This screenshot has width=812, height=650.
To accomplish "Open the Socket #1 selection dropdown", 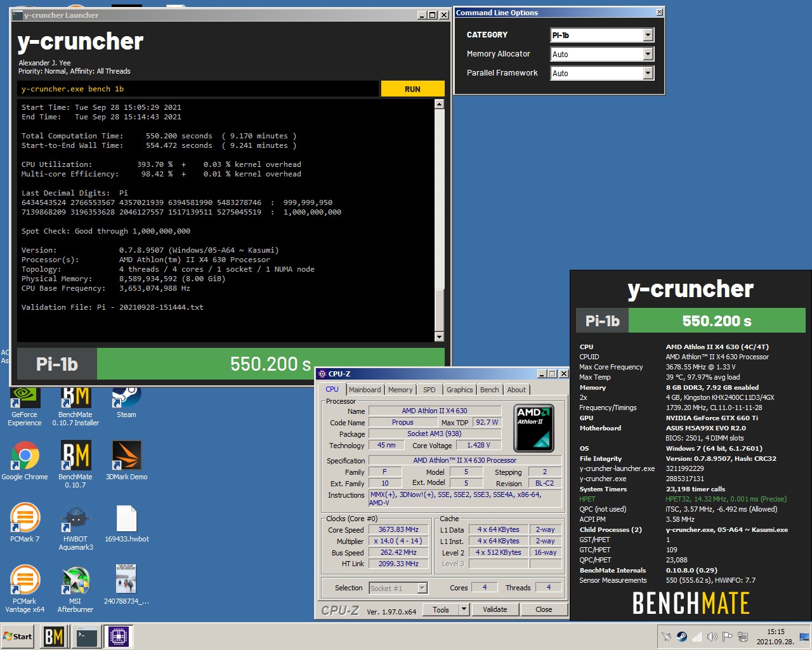I will (x=398, y=588).
